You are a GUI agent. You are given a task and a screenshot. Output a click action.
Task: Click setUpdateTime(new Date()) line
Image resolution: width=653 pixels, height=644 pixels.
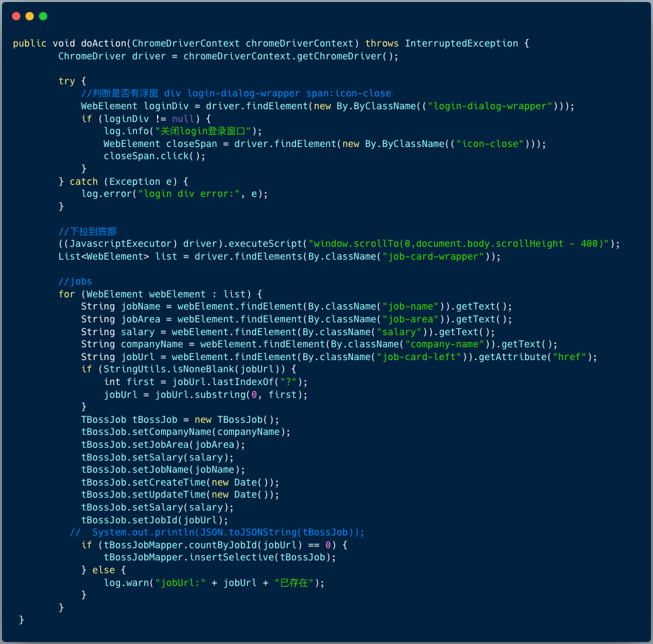tap(180, 495)
